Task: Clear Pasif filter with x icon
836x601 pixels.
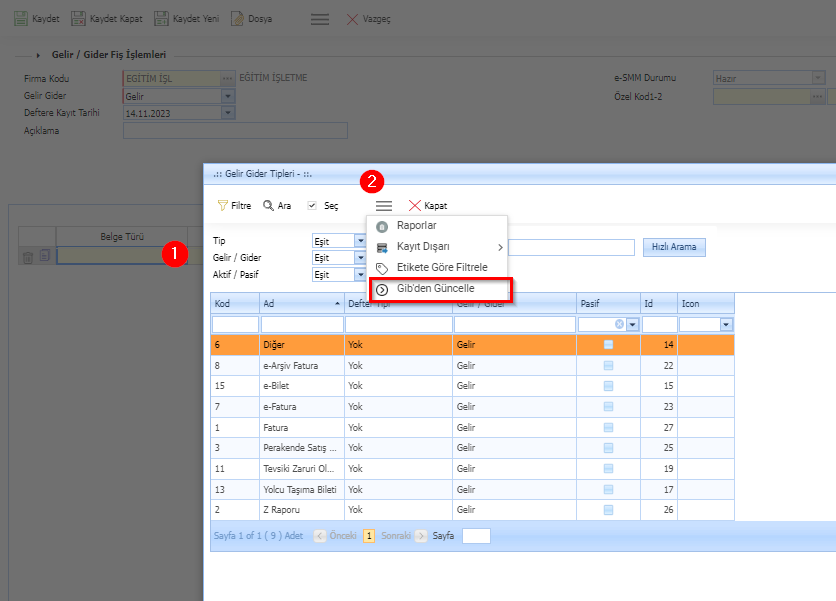Action: pyautogui.click(x=619, y=324)
